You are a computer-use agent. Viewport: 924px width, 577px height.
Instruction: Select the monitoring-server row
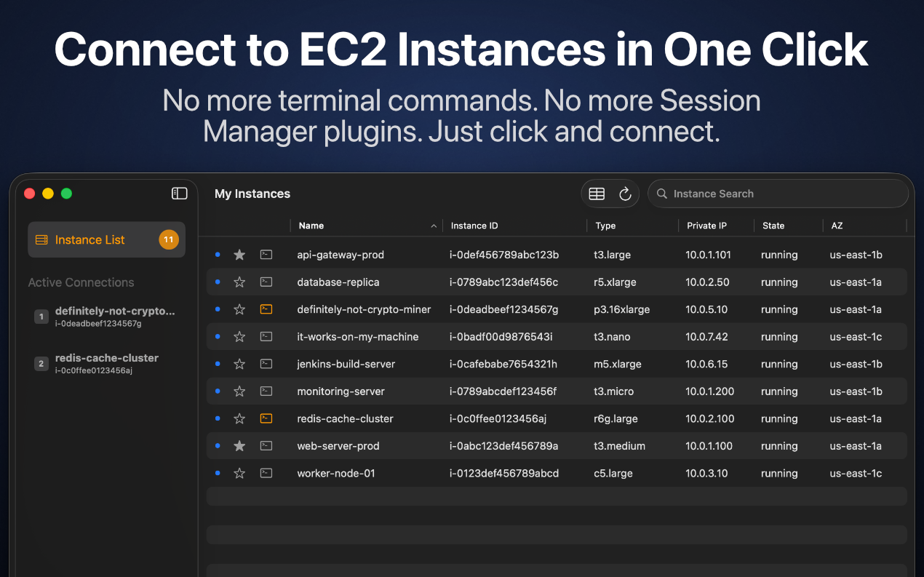(557, 391)
